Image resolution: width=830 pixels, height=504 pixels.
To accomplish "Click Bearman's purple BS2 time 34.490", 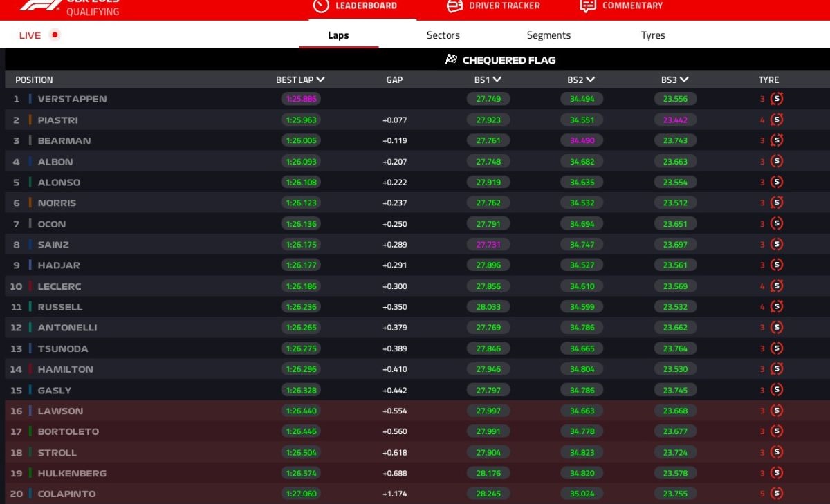I will point(582,140).
